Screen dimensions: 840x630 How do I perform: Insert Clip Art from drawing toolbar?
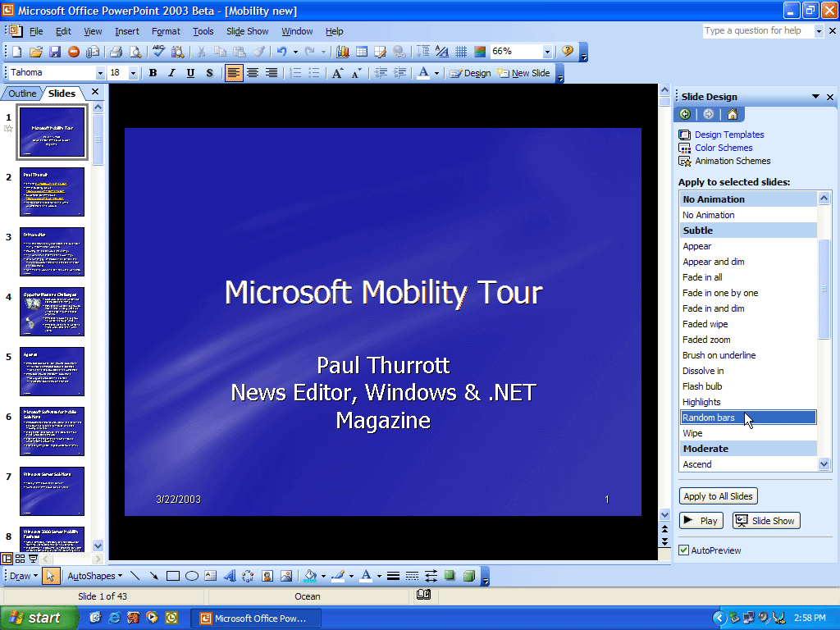point(267,576)
